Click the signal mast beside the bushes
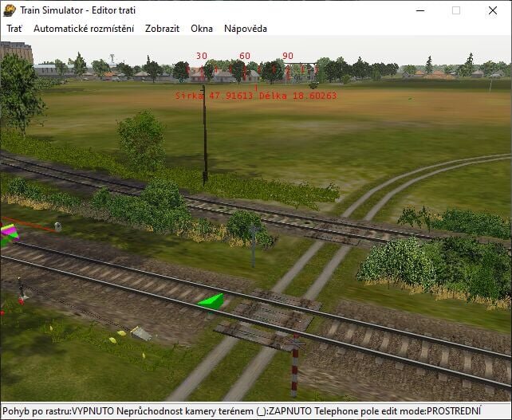 pyautogui.click(x=253, y=245)
